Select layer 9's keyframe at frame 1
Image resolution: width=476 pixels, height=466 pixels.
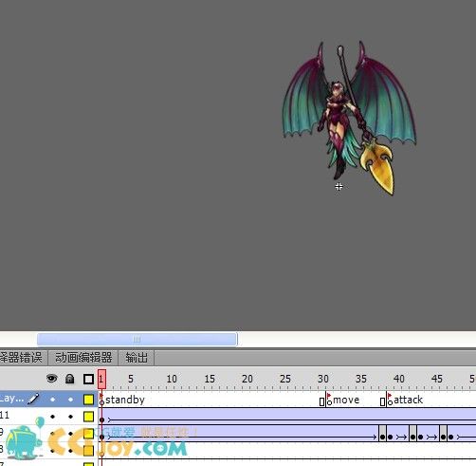point(101,437)
